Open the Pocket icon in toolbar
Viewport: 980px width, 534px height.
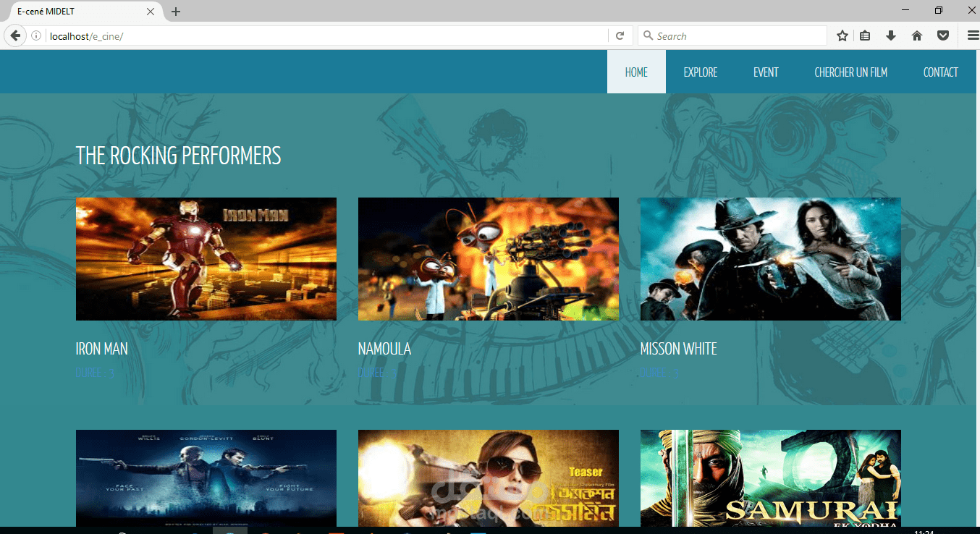[943, 35]
